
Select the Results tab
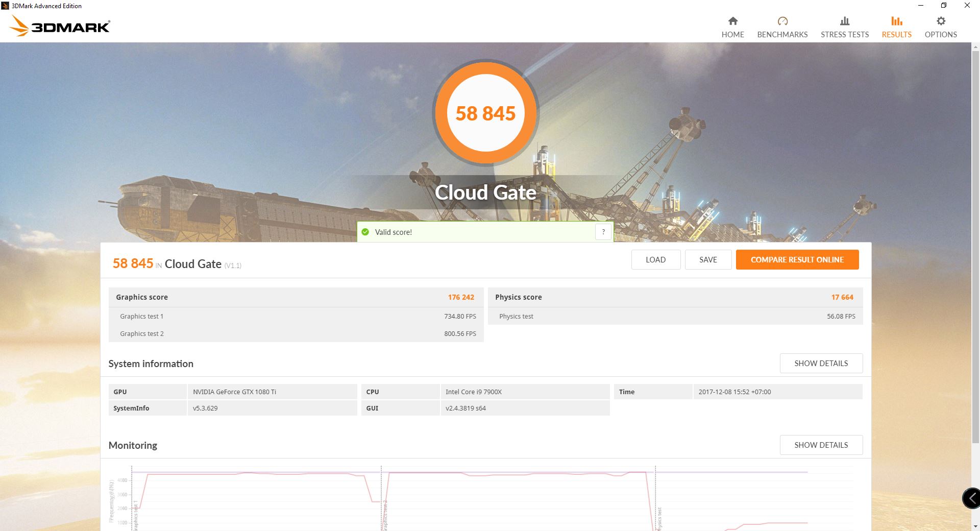[896, 27]
